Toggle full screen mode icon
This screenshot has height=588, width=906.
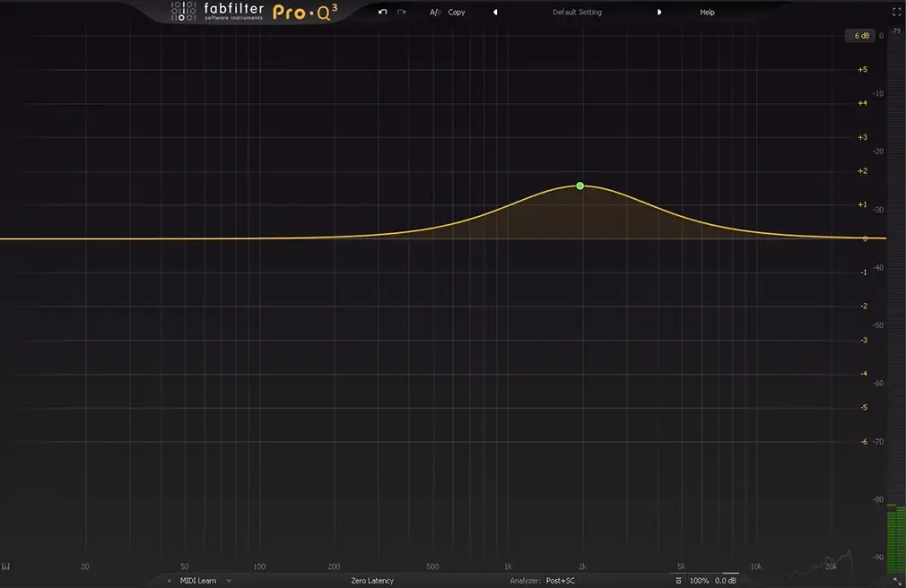pyautogui.click(x=897, y=12)
